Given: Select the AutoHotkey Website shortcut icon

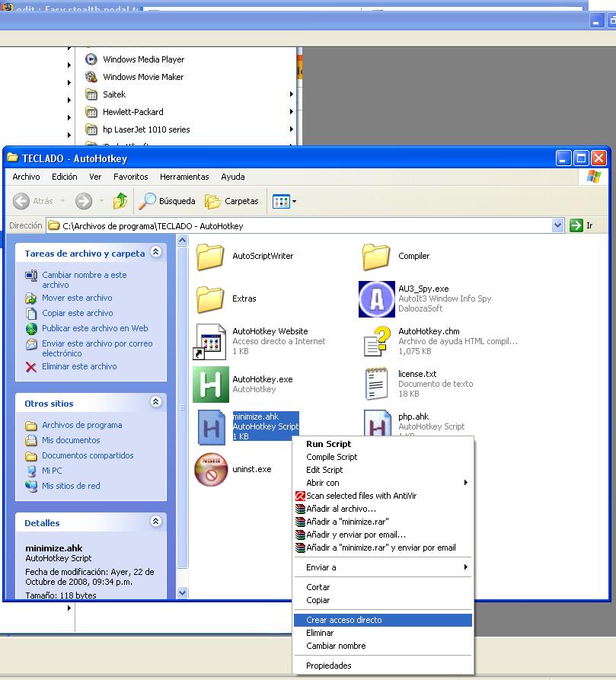Looking at the screenshot, I should click(x=210, y=342).
